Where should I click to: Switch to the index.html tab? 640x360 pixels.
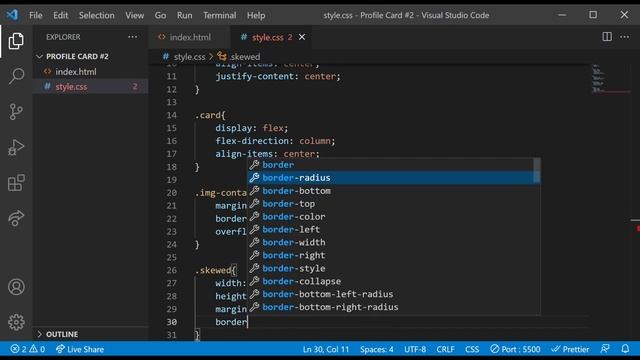[190, 37]
